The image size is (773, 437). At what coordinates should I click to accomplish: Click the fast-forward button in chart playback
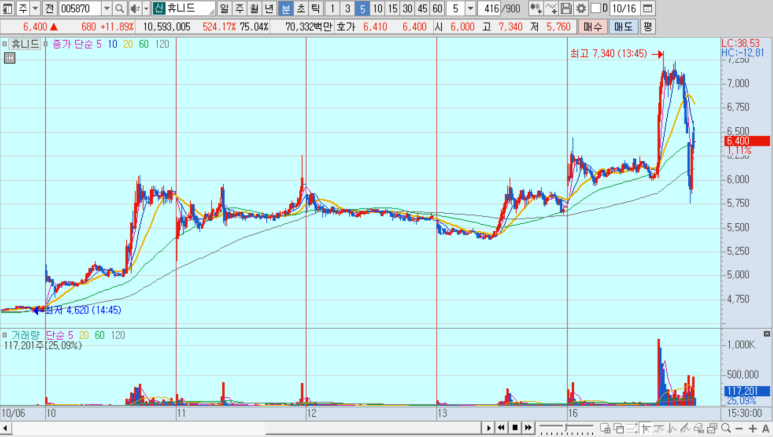coord(528,428)
